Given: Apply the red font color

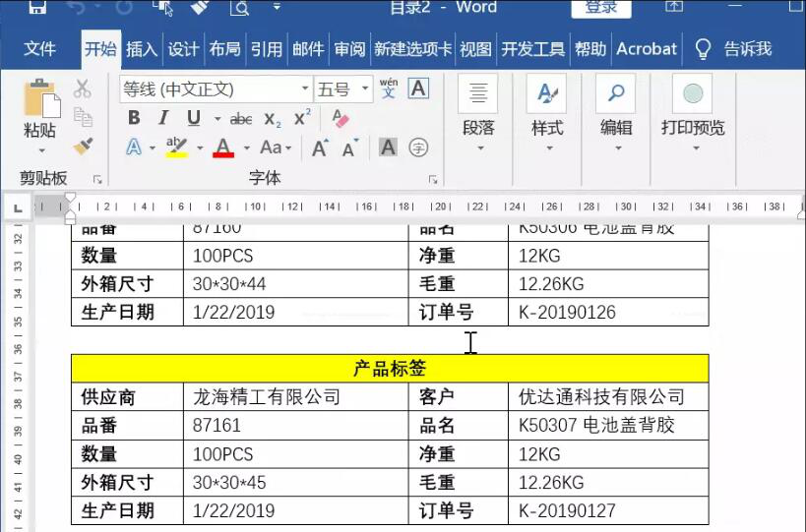Looking at the screenshot, I should point(223,148).
